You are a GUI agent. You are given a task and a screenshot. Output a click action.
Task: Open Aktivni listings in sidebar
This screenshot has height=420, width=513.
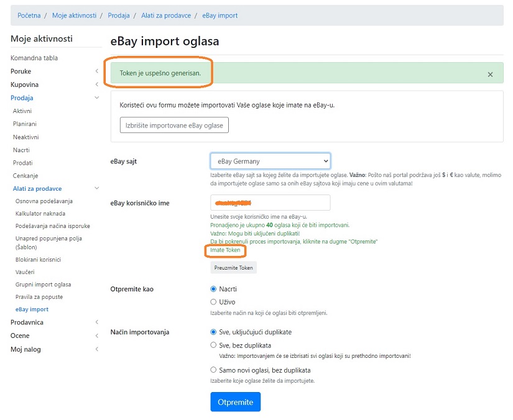pos(22,111)
